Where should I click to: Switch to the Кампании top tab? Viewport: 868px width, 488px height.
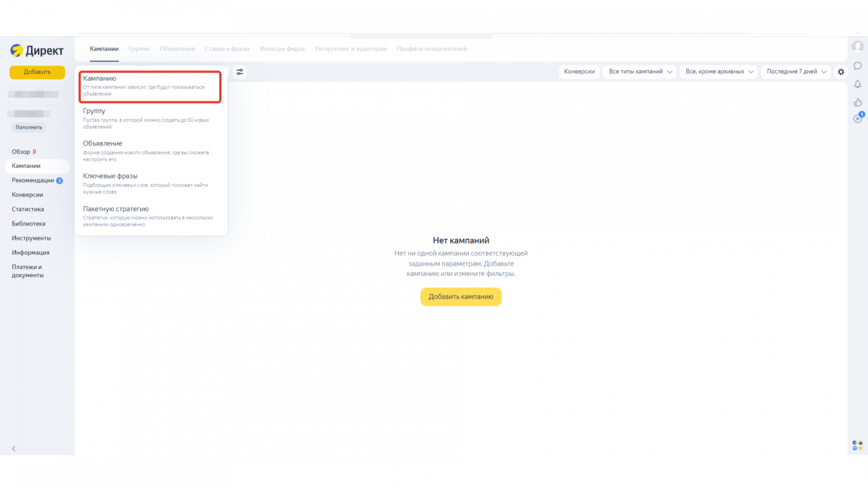point(104,49)
